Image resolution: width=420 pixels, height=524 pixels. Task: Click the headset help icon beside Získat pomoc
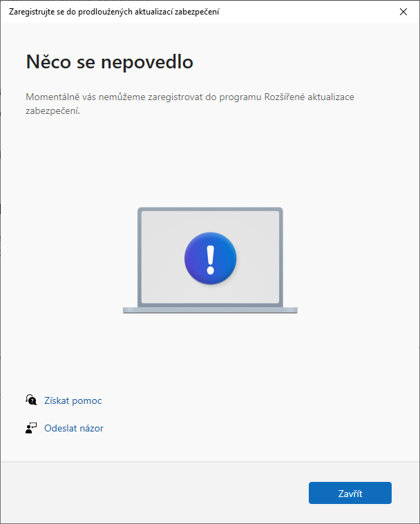(x=31, y=400)
